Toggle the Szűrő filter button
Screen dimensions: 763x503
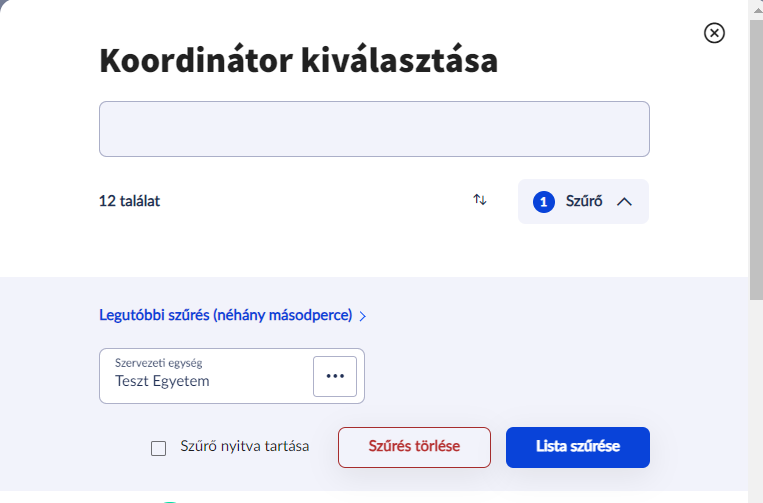pyautogui.click(x=583, y=202)
